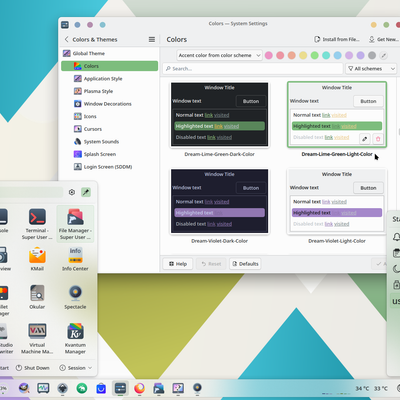Click the Spectacle icon in the taskbar
Screen dimensions: 400x400
click(x=197, y=388)
